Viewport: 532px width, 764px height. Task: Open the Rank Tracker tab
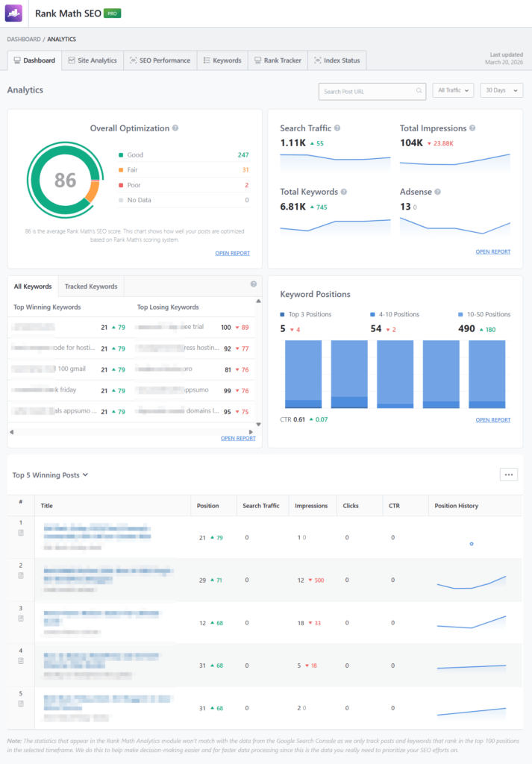(x=278, y=60)
